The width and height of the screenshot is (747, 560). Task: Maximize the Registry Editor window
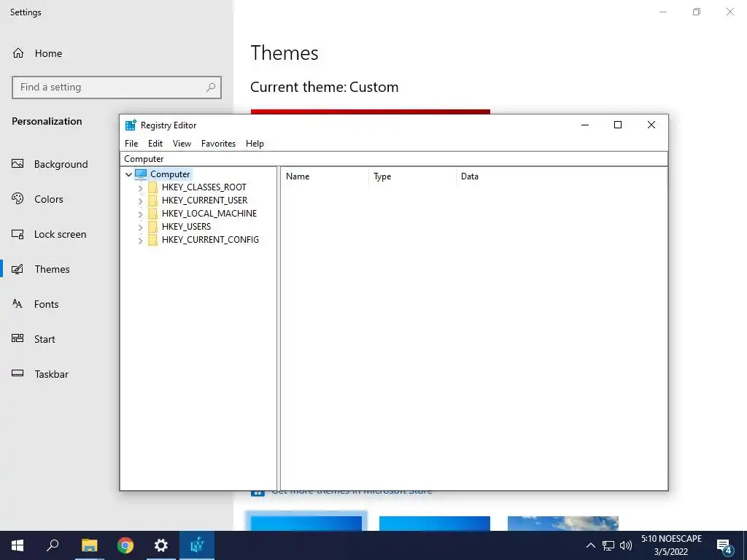(618, 125)
